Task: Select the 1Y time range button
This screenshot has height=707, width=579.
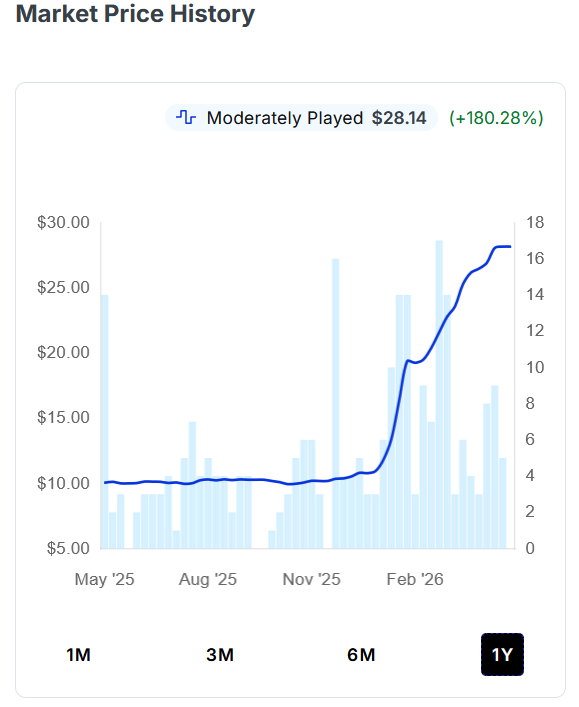Action: coord(502,655)
